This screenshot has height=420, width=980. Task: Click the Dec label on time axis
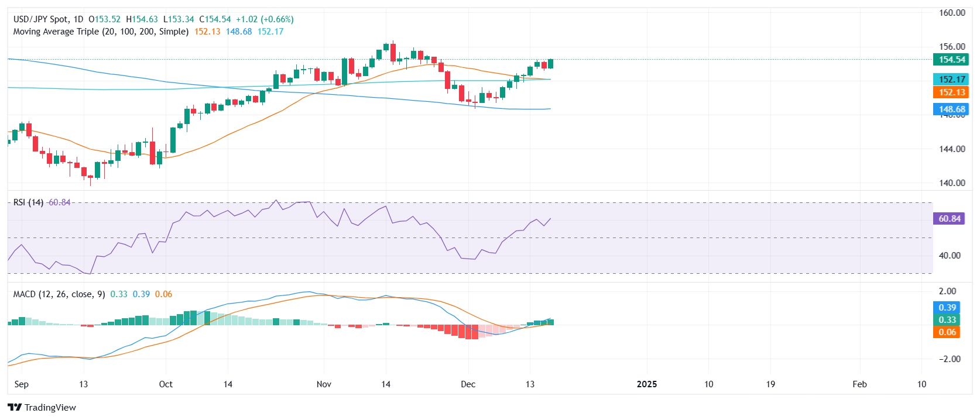[x=468, y=384]
